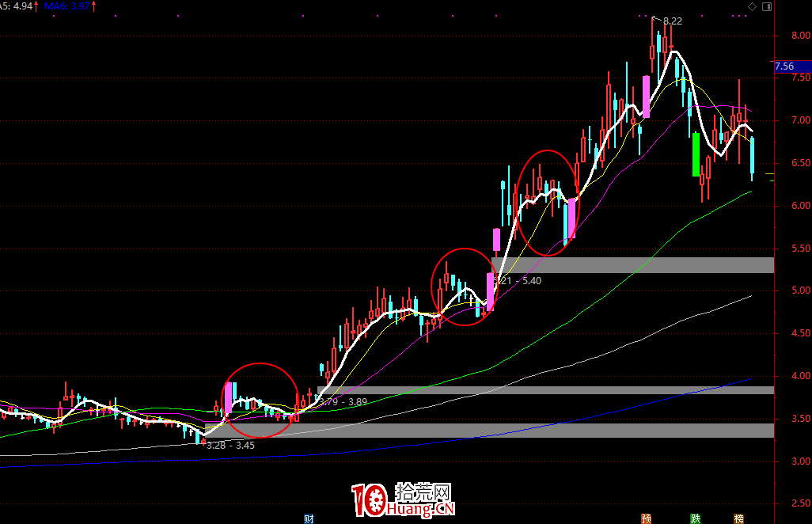Open the 跌 drop event marker
This screenshot has width=812, height=524.
point(696,518)
